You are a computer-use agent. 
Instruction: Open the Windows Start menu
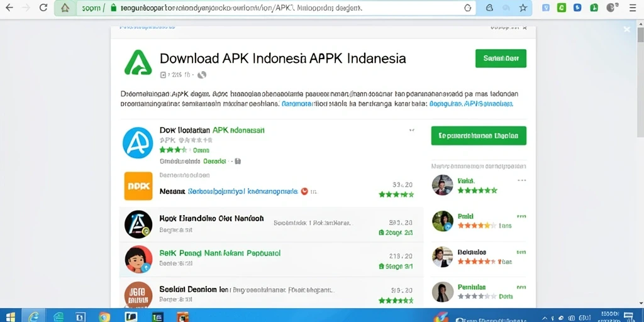pos(11,316)
